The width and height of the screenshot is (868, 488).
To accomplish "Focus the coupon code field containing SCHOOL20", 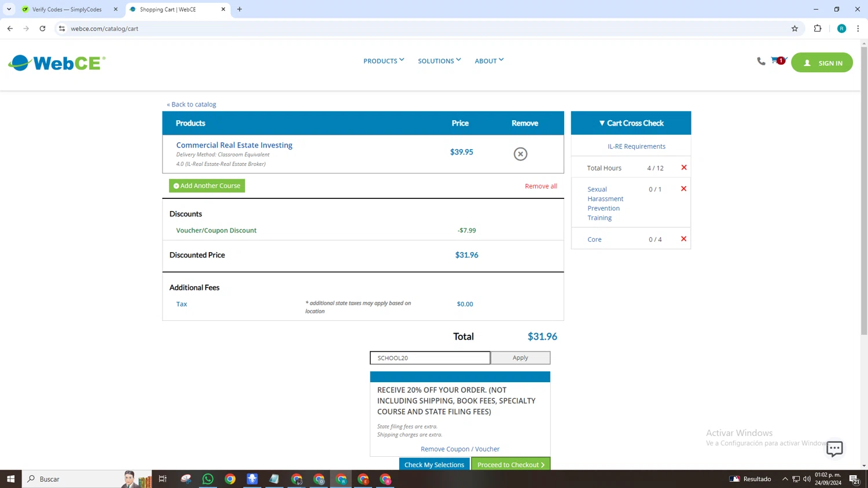I will tap(430, 358).
